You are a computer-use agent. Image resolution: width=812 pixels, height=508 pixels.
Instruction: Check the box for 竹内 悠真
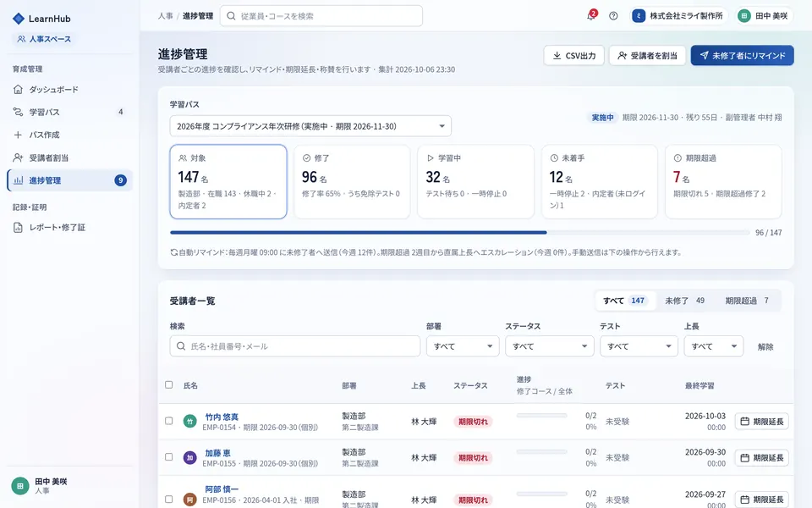tap(169, 421)
